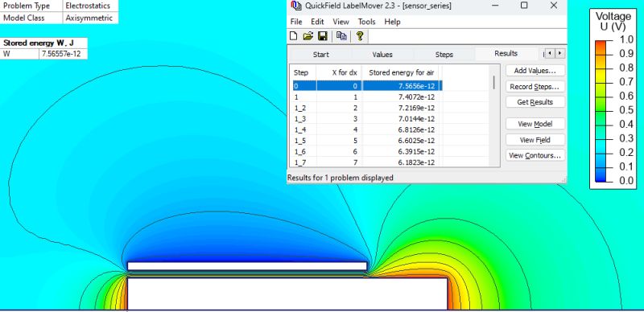Click the energy value 6.6025e-12
This screenshot has width=644, height=312.
[x=416, y=141]
